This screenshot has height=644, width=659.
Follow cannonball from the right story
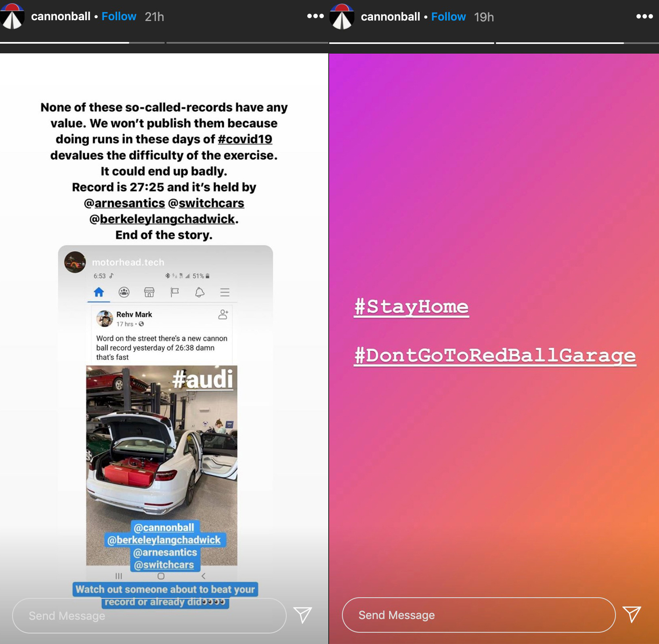pyautogui.click(x=448, y=17)
